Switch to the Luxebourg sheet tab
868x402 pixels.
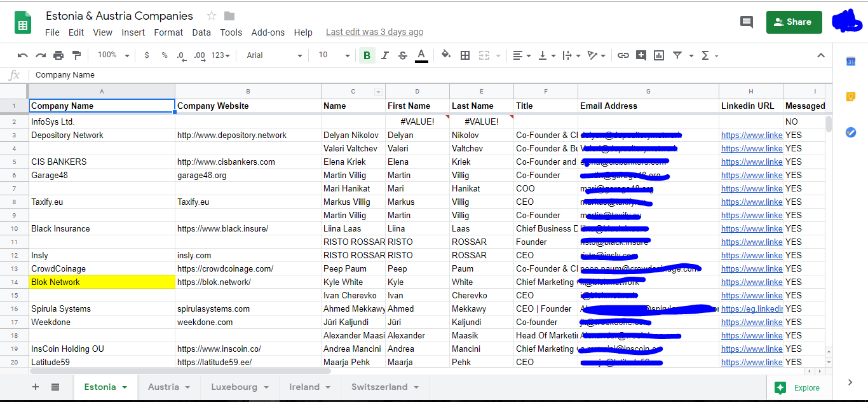pyautogui.click(x=240, y=387)
